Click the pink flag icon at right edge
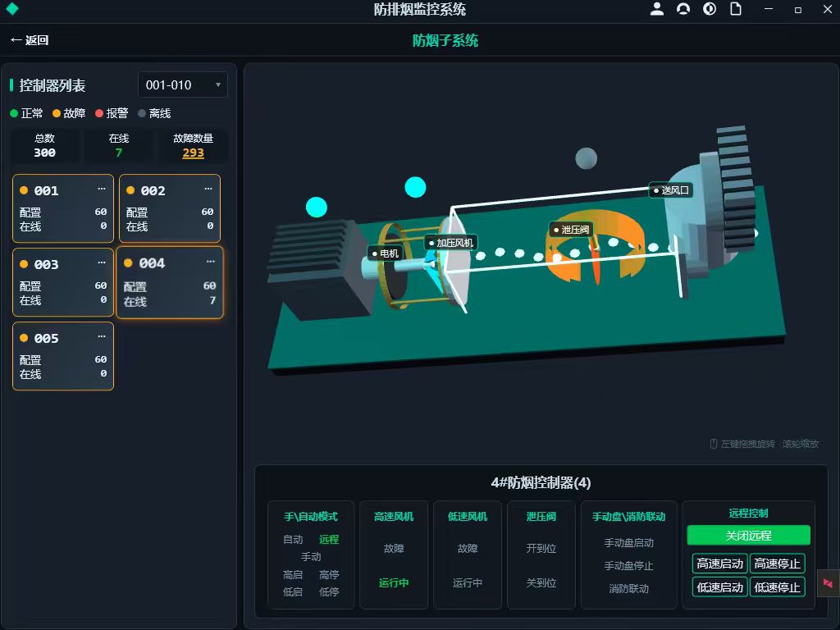The height and width of the screenshot is (630, 840). [829, 583]
